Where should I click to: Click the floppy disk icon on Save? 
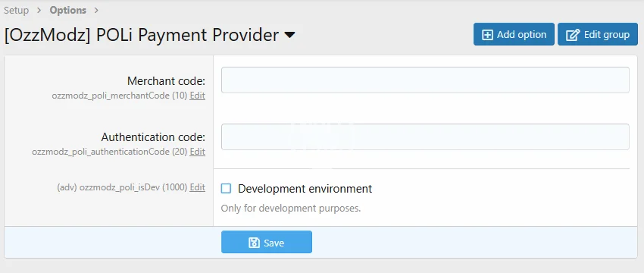(x=255, y=243)
